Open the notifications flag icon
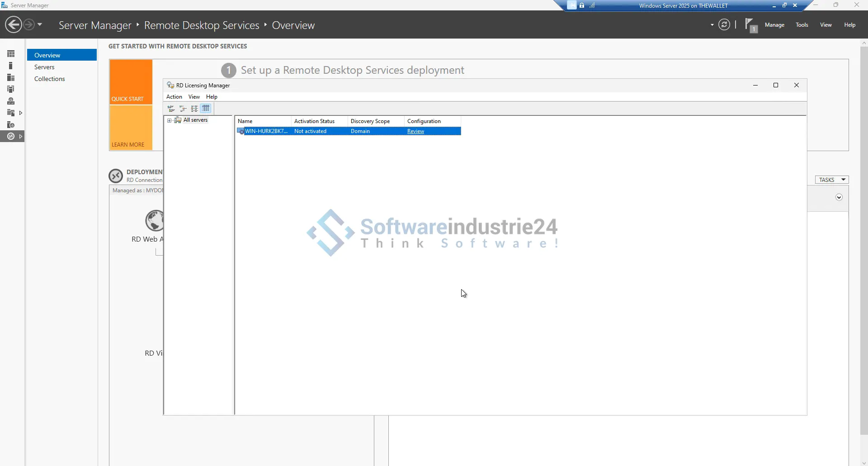 pos(750,25)
